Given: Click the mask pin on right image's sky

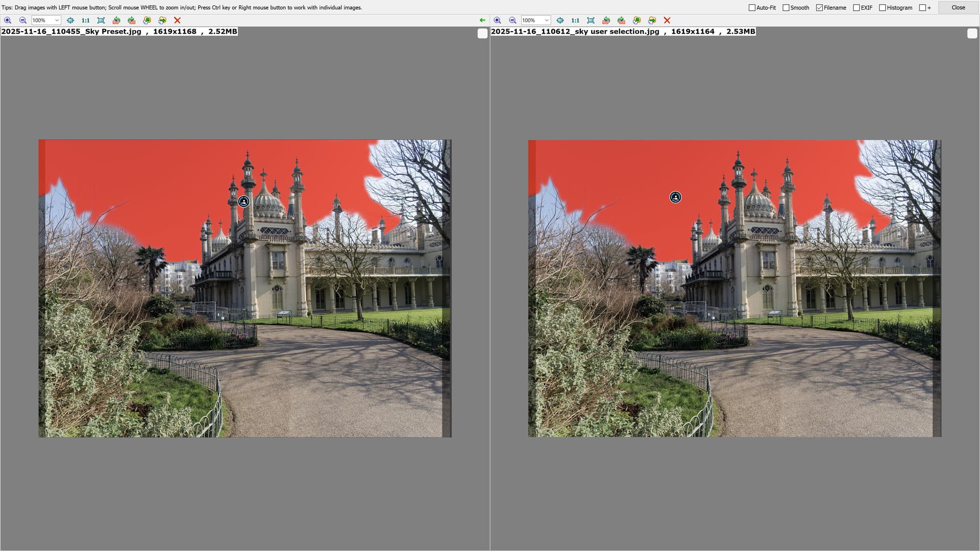Looking at the screenshot, I should click(x=675, y=197).
